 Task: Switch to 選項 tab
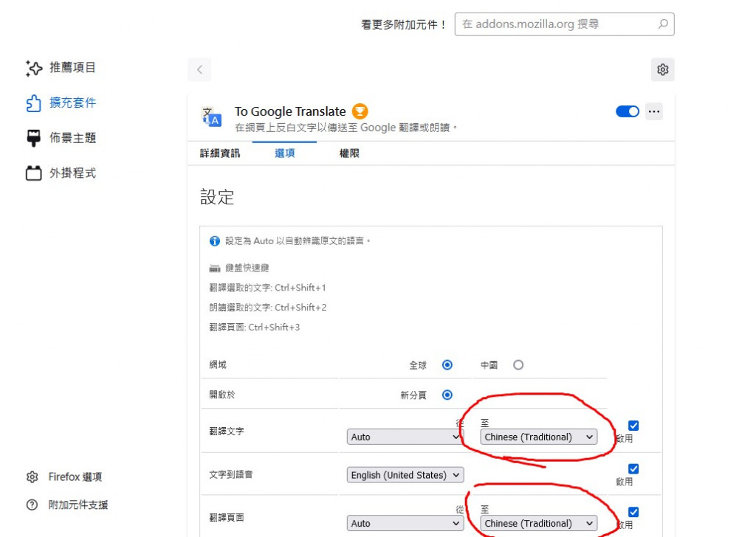click(284, 153)
